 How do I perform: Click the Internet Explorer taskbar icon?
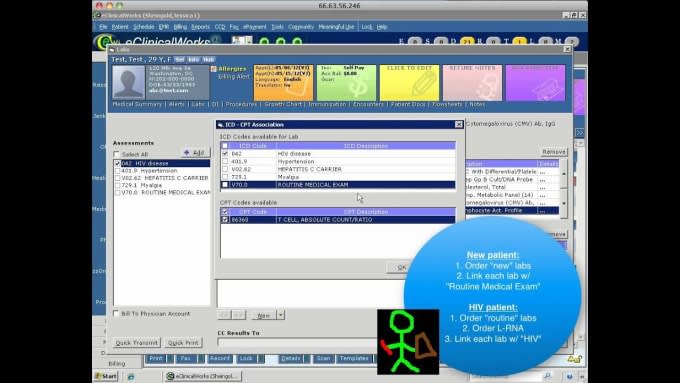pos(131,376)
